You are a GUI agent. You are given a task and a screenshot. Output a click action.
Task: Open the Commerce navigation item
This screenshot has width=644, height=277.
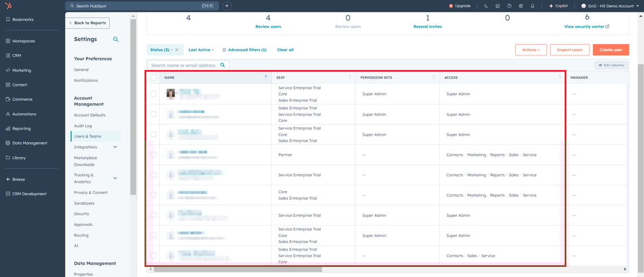[x=22, y=99]
